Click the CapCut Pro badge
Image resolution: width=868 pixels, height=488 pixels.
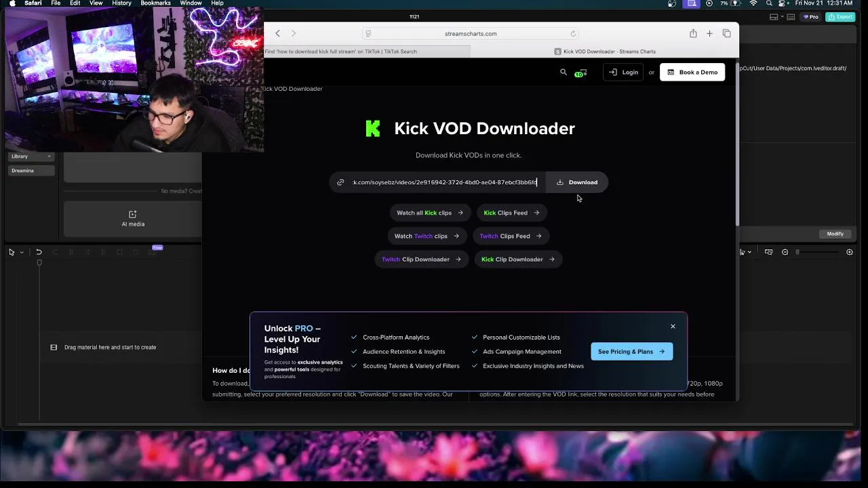click(x=811, y=17)
